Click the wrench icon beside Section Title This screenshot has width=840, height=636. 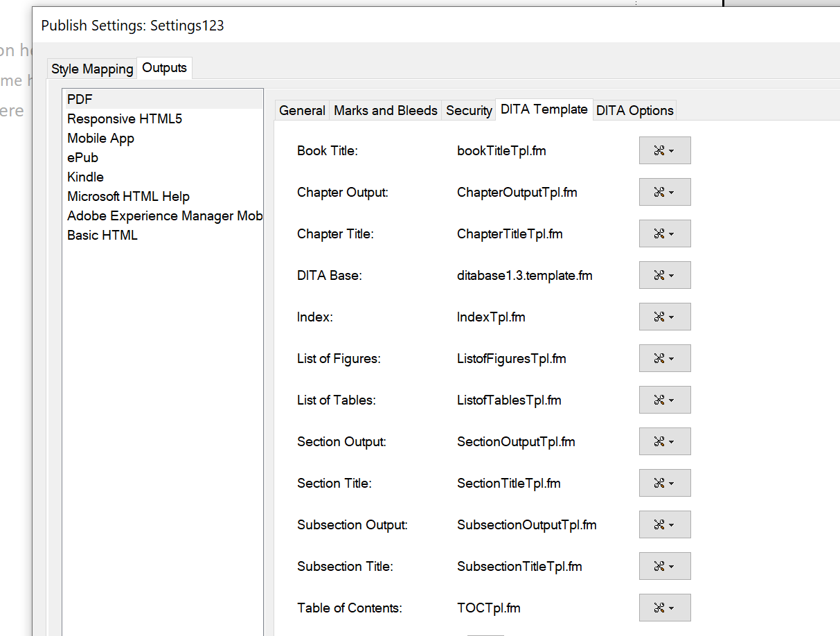tap(660, 483)
